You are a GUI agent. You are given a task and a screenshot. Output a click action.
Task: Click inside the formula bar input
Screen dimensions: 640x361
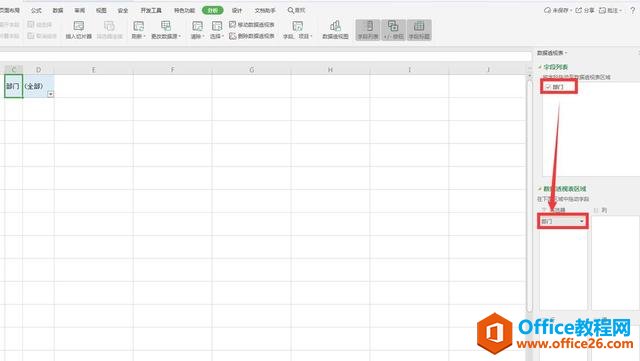265,56
